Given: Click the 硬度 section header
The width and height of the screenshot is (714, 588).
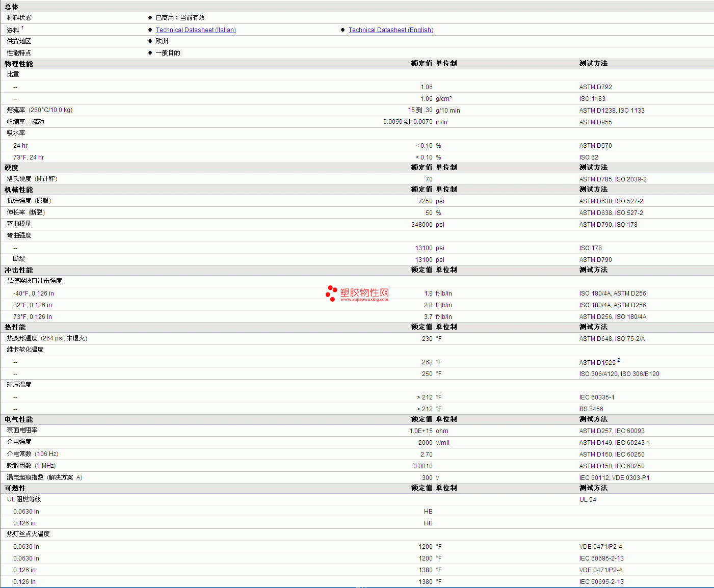Looking at the screenshot, I should [12, 168].
